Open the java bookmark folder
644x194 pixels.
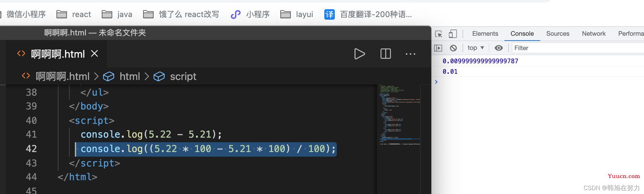click(x=117, y=14)
